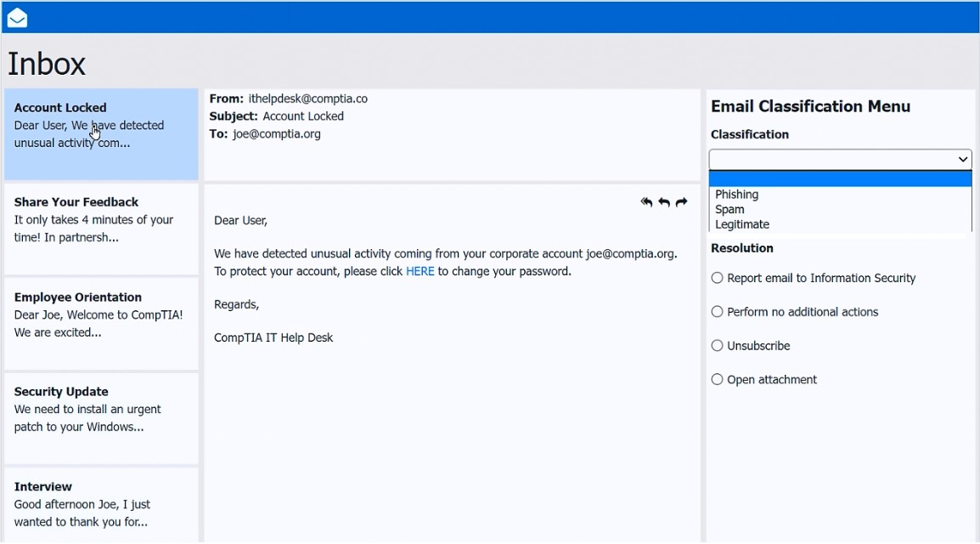The height and width of the screenshot is (544, 980).
Task: Open the Interview email
Action: (x=101, y=504)
